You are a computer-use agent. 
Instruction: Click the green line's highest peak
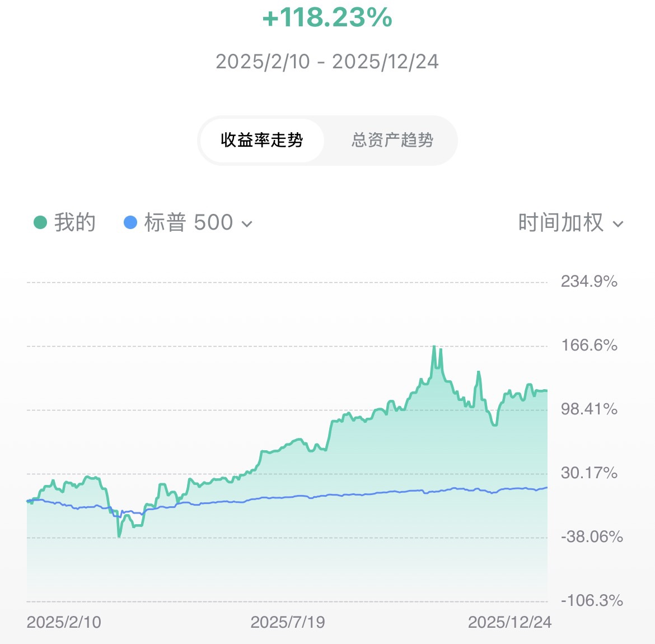click(x=434, y=347)
